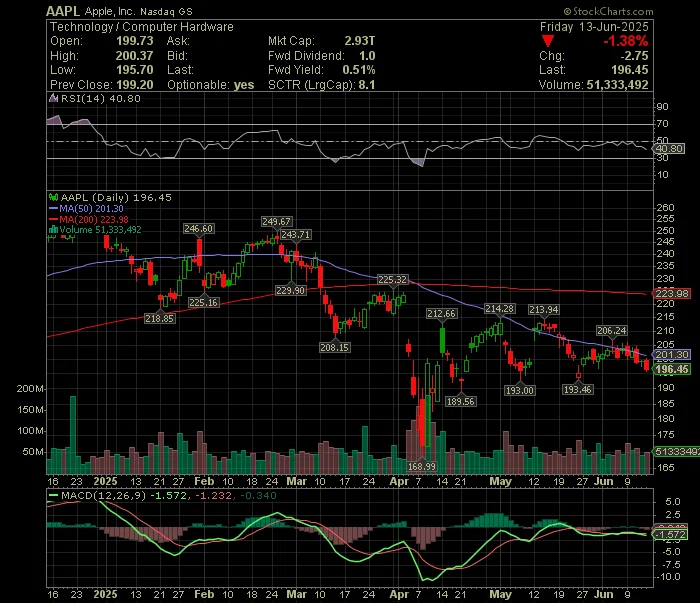Viewport: 700px width, 603px height.
Task: Click the May label on the MACD axis
Action: 500,595
